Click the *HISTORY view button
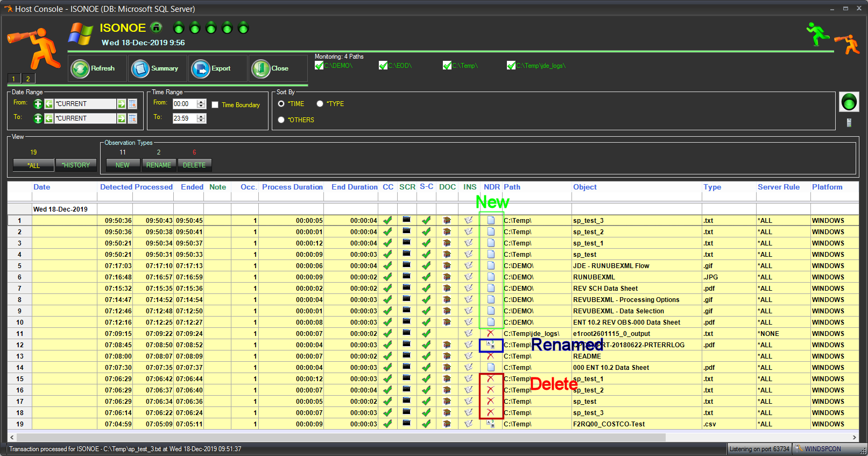The height and width of the screenshot is (456, 868). coord(76,165)
